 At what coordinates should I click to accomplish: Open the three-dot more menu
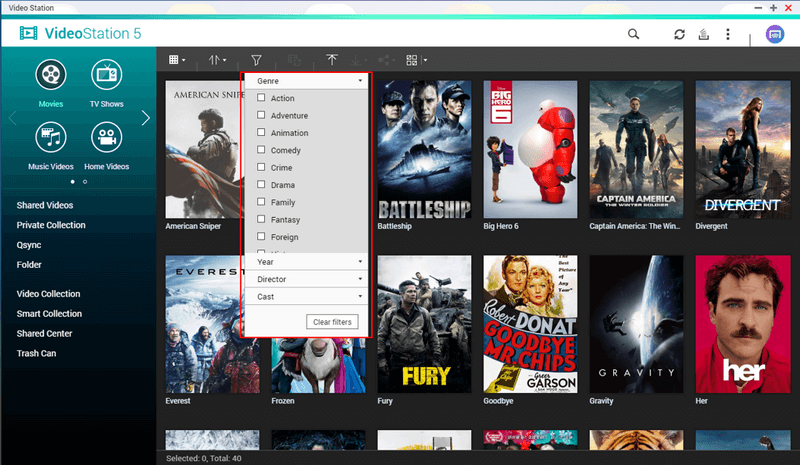coord(728,34)
